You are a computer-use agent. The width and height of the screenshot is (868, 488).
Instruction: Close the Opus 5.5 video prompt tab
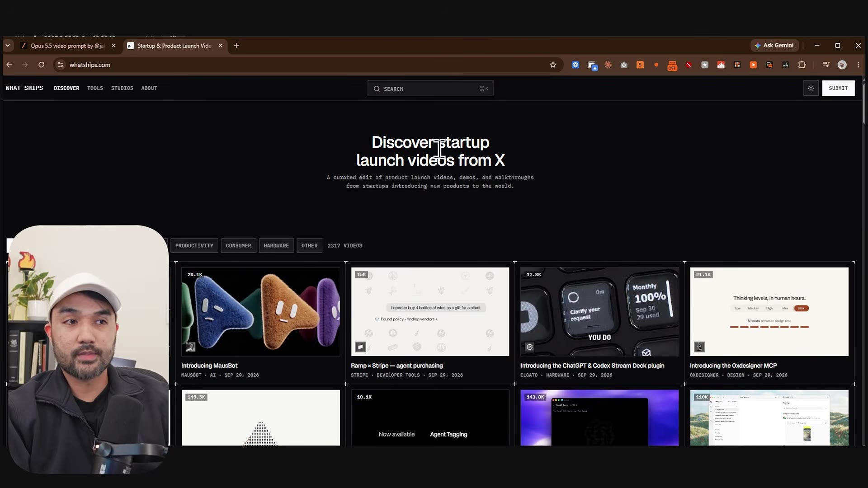tap(113, 46)
